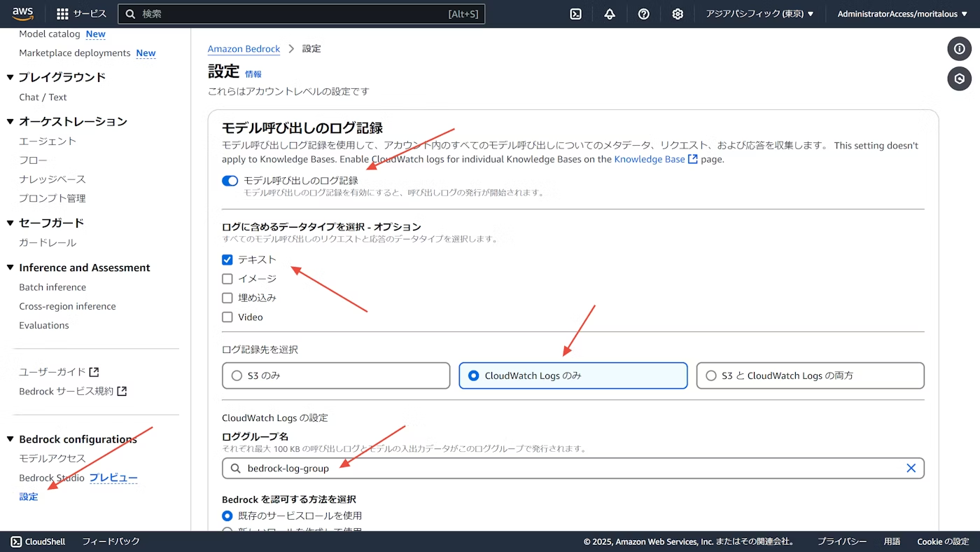Click Amazon Bedrock breadcrumb link
Viewport: 980px width, 552px height.
pyautogui.click(x=244, y=49)
